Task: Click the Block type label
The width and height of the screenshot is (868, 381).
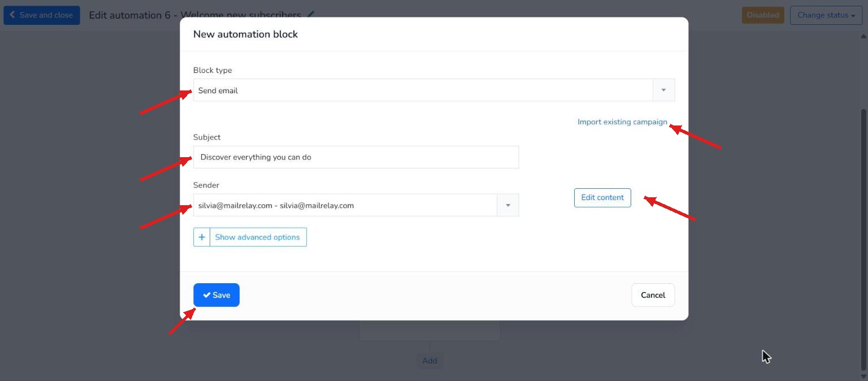Action: (x=212, y=70)
